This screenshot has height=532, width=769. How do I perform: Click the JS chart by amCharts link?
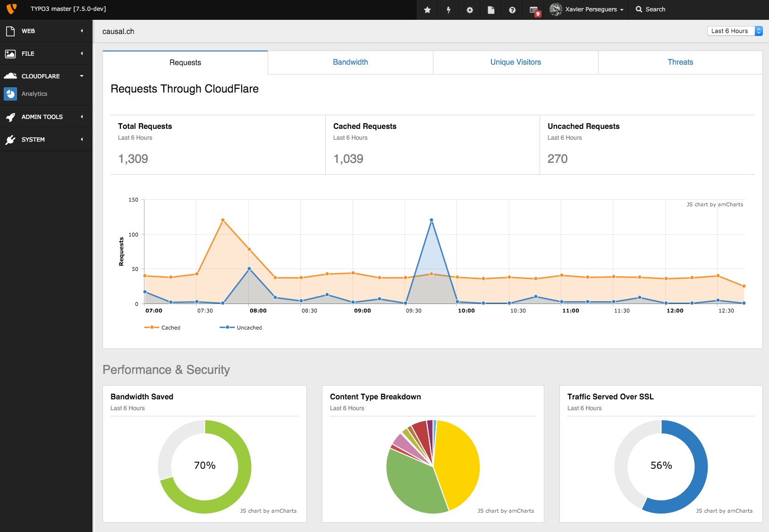(715, 204)
